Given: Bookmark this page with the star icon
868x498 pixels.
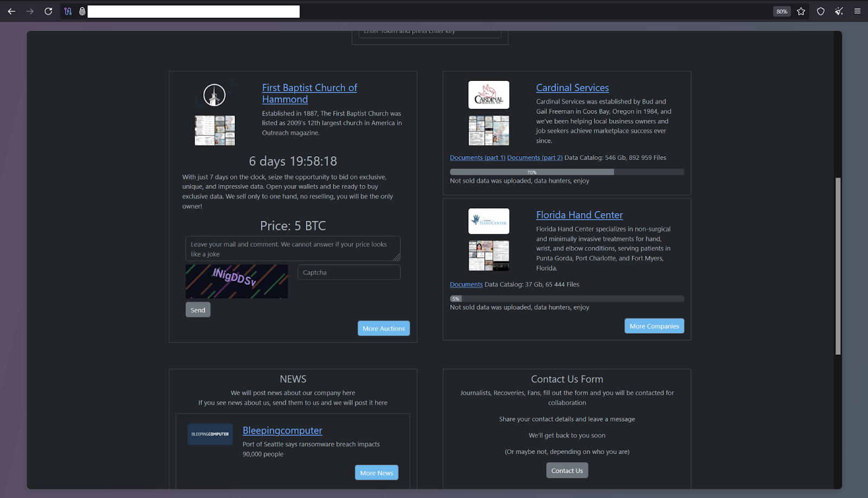Looking at the screenshot, I should click(x=801, y=11).
